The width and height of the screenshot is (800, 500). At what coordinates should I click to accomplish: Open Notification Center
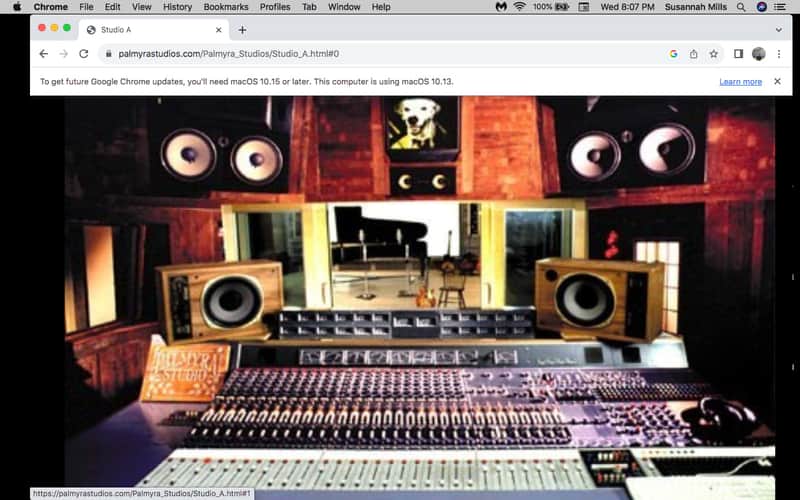click(x=780, y=7)
